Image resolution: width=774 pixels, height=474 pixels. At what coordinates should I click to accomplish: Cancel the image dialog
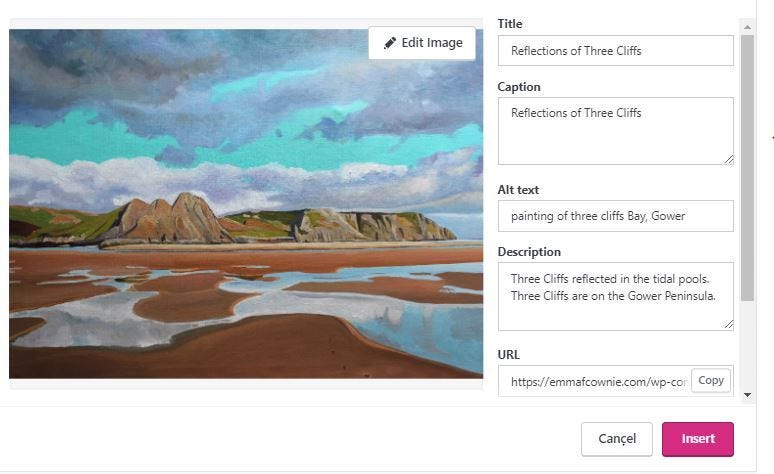tap(616, 439)
